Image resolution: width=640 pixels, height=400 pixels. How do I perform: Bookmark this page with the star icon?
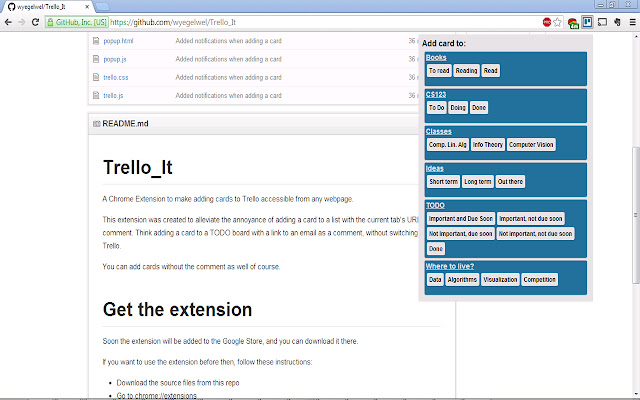point(559,21)
